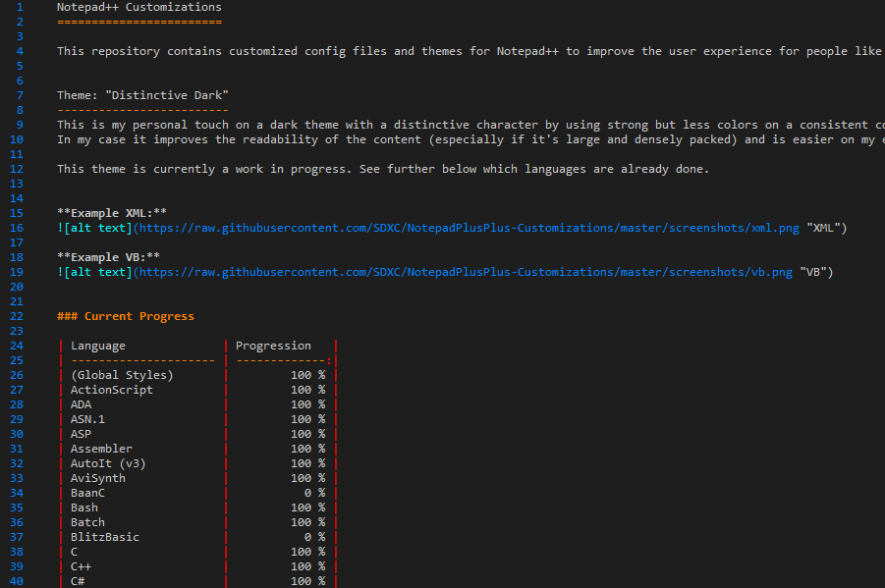Click the '100 %' value for Bash
Viewport: 885px width, 588px height.
308,508
